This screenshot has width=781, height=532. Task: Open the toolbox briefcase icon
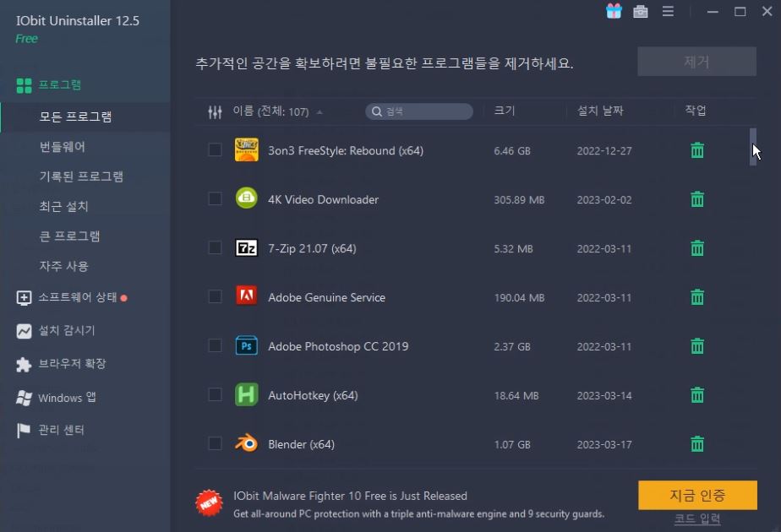pos(641,11)
